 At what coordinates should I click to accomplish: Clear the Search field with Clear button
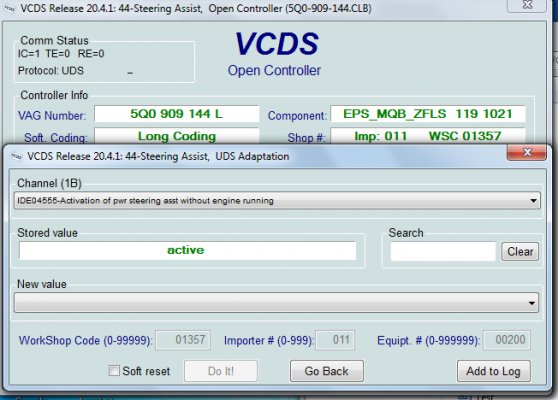pos(520,252)
